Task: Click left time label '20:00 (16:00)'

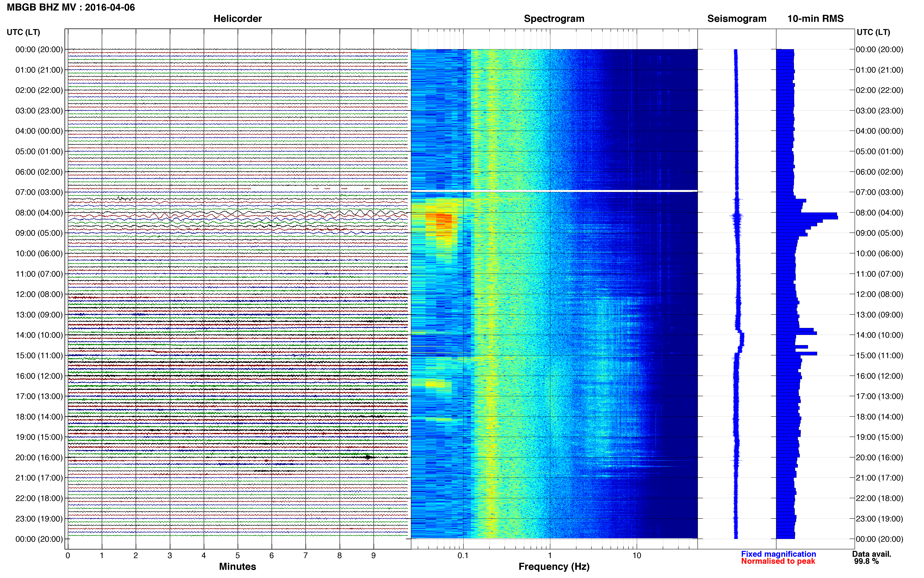Action: click(39, 457)
